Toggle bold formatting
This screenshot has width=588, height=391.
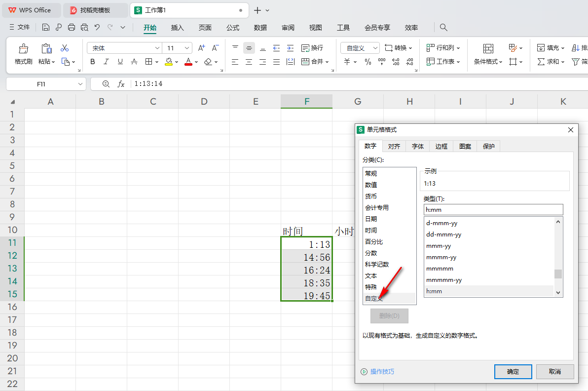pos(92,62)
